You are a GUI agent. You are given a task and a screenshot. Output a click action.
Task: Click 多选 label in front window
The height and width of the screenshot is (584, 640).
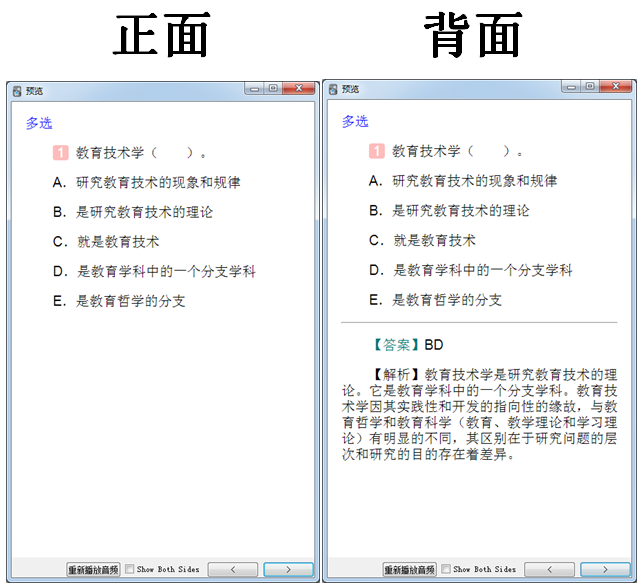pos(39,123)
